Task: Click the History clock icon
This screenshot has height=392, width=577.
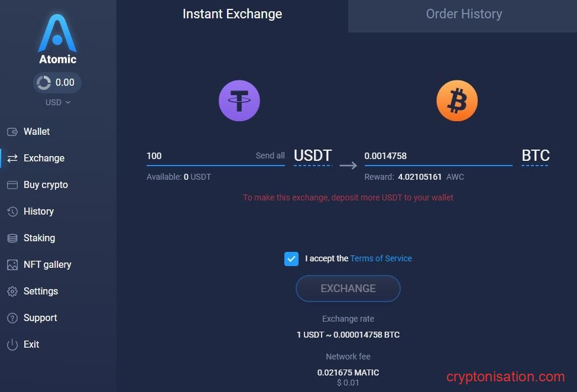Action: coord(12,212)
